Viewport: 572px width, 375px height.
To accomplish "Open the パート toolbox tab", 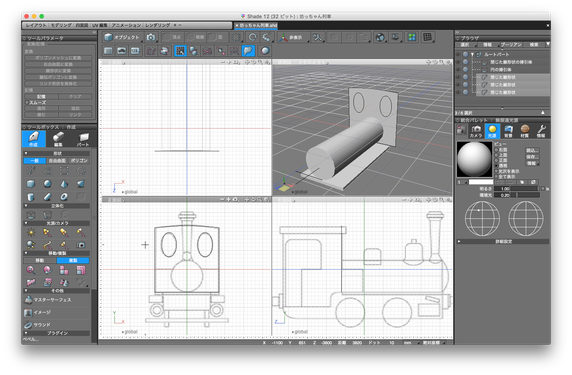I will coord(83,139).
